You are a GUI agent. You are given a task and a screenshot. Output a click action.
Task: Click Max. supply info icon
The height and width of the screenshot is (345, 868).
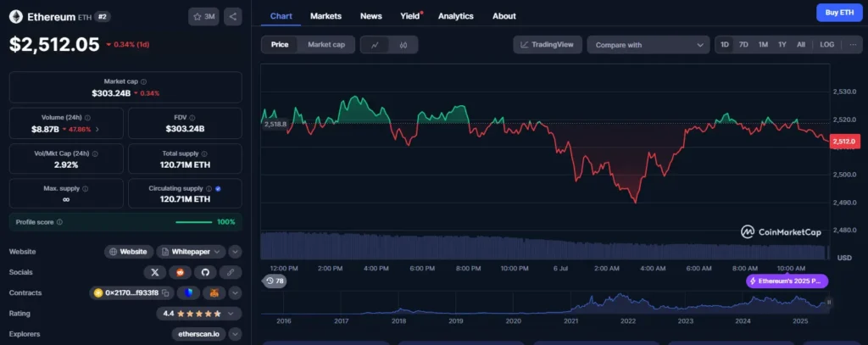(x=86, y=188)
